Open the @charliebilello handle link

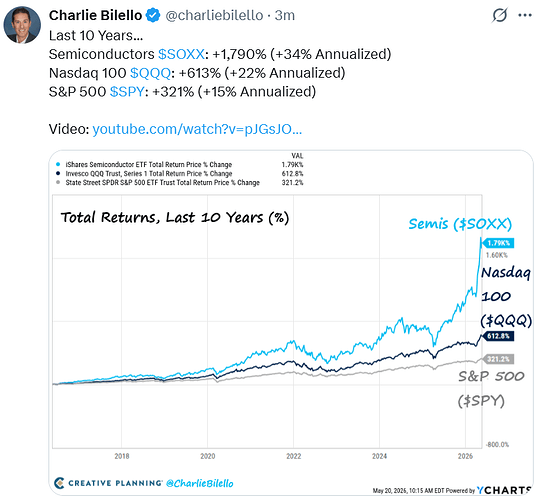click(214, 15)
